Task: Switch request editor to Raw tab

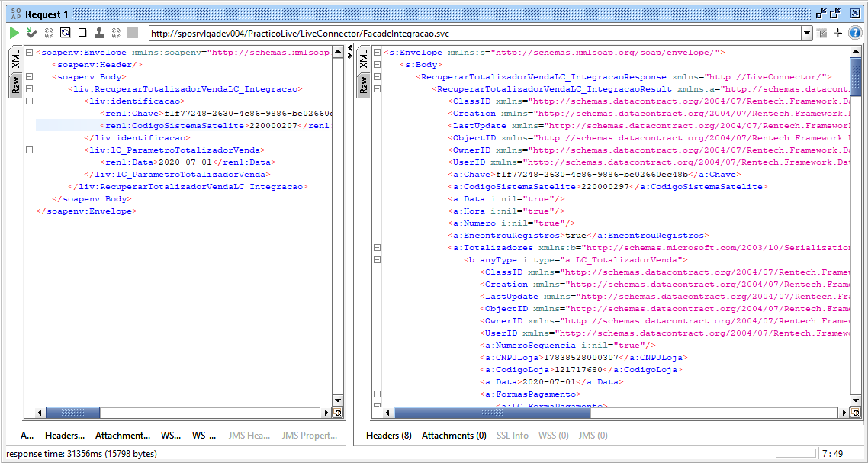Action: pyautogui.click(x=15, y=85)
